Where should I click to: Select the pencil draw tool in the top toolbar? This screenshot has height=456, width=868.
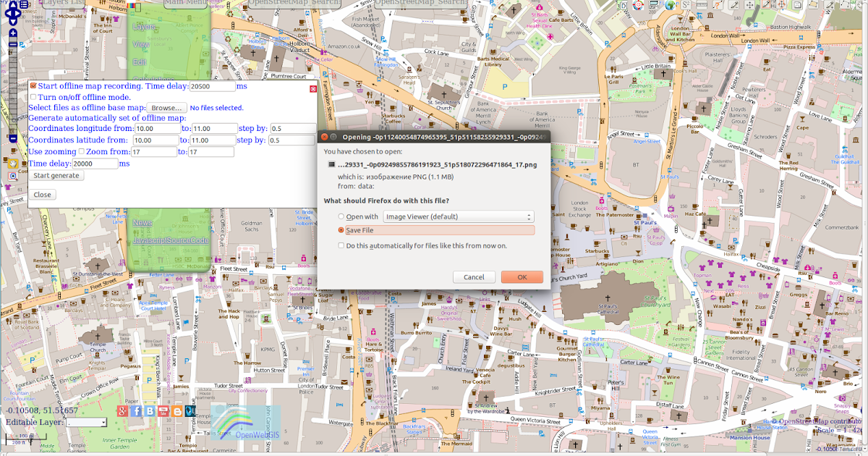click(x=733, y=7)
